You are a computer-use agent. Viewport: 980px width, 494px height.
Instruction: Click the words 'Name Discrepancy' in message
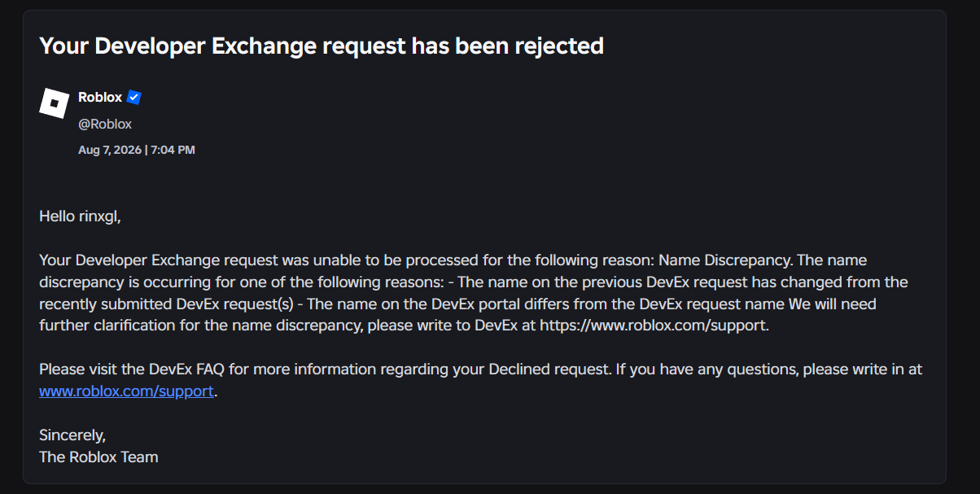[x=725, y=260]
